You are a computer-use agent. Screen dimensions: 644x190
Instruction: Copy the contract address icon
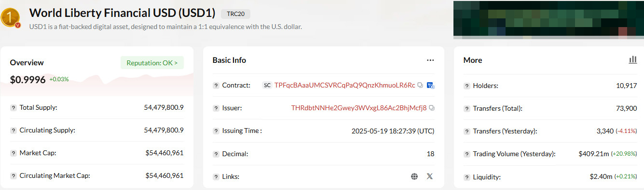coord(420,85)
